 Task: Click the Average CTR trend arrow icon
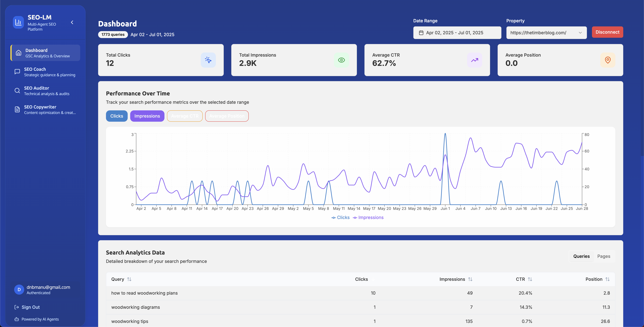click(474, 60)
